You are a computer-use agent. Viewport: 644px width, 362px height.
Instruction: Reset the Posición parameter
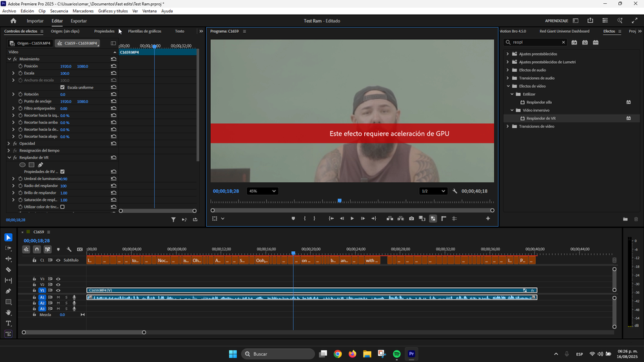113,66
